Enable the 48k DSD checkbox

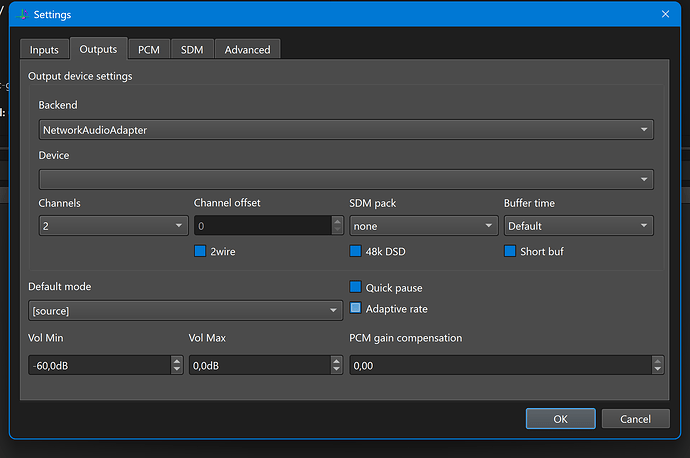[356, 251]
